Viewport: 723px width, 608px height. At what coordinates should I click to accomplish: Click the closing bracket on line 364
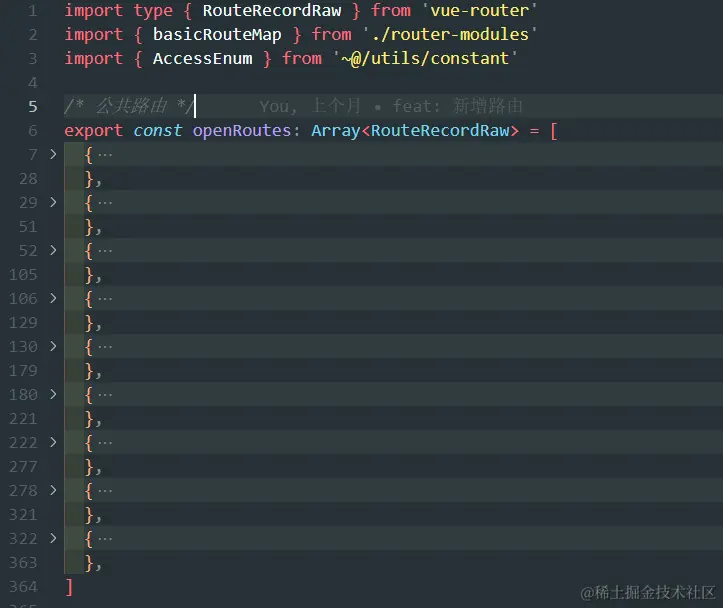(69, 587)
